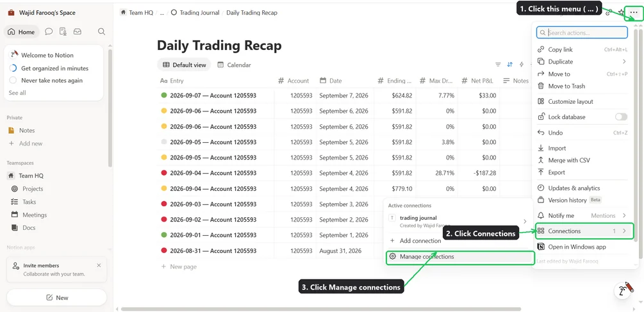Click the red status dot on 2026-09-04 entry with -$187.28
This screenshot has height=312, width=644.
[164, 173]
